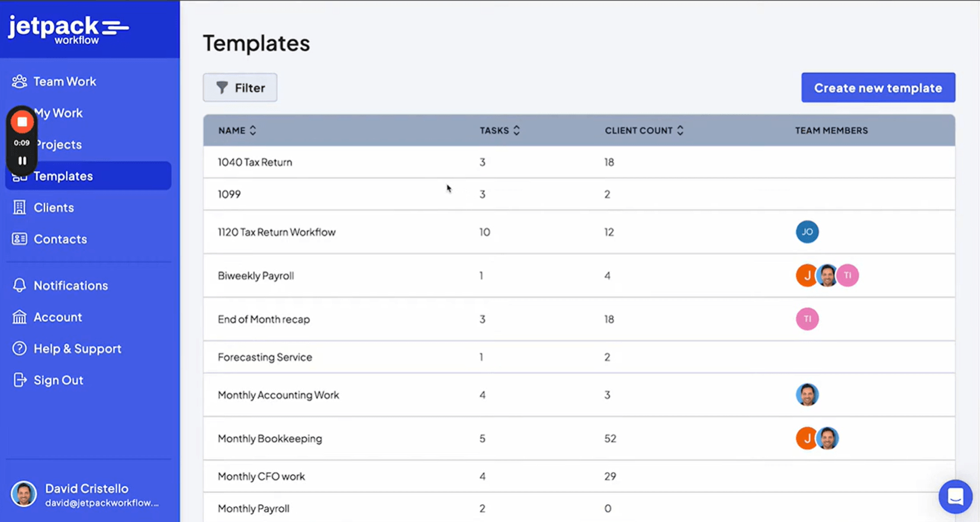Screen dimensions: 980x522
Task: Click the Help & Support question icon
Action: coord(20,348)
